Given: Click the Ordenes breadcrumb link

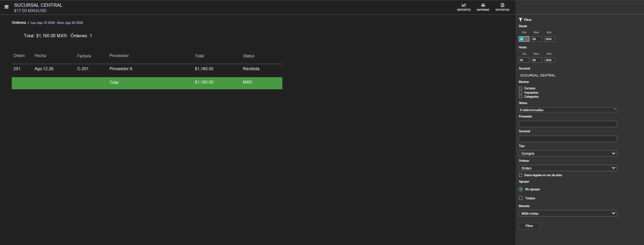Looking at the screenshot, I should tap(19, 22).
